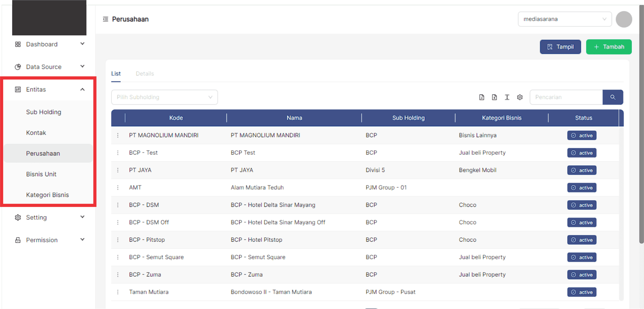Viewport: 644px width, 309px height.
Task: Toggle active status for Taman Mutiara
Action: tap(582, 292)
